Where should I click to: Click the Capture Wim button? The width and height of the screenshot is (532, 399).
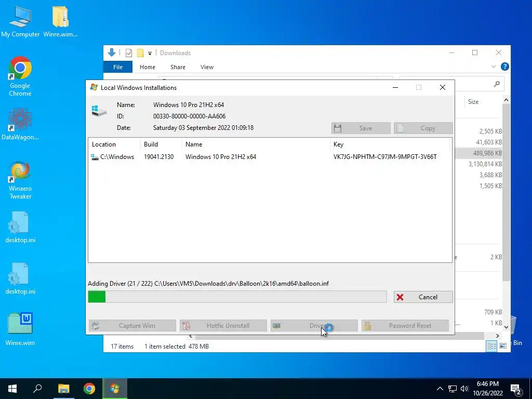[132, 326]
